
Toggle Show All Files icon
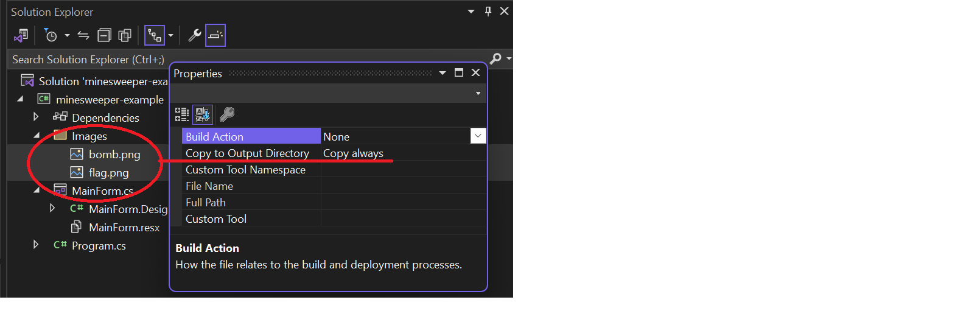click(x=125, y=35)
